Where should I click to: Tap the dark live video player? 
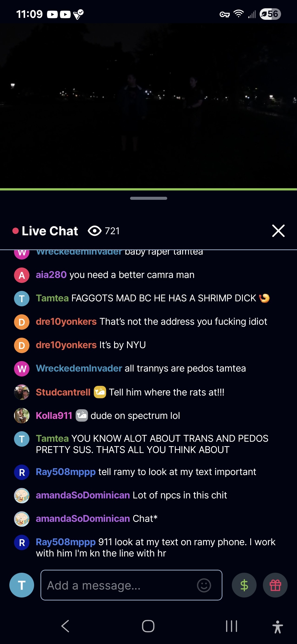click(x=148, y=106)
